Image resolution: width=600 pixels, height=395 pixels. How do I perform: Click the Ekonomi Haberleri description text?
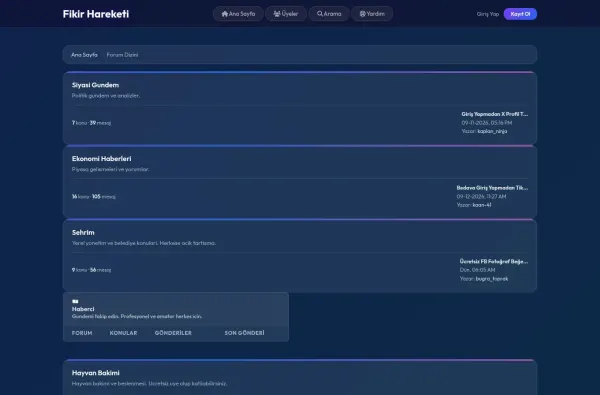click(x=111, y=169)
